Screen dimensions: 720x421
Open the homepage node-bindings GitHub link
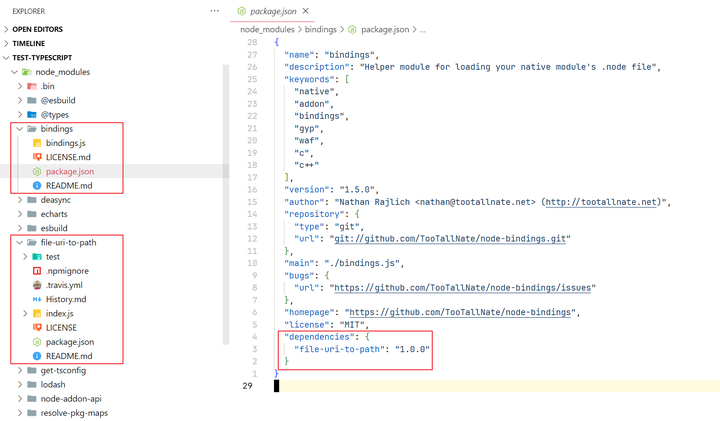(x=460, y=312)
